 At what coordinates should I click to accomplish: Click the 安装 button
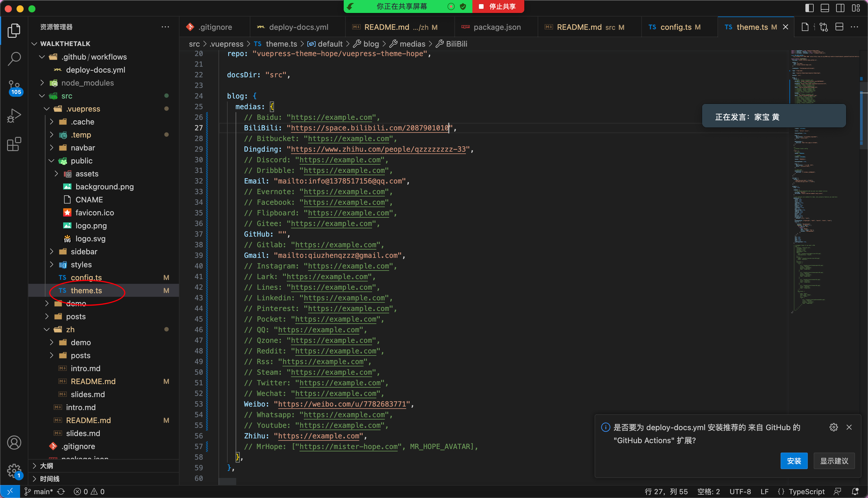click(x=794, y=461)
